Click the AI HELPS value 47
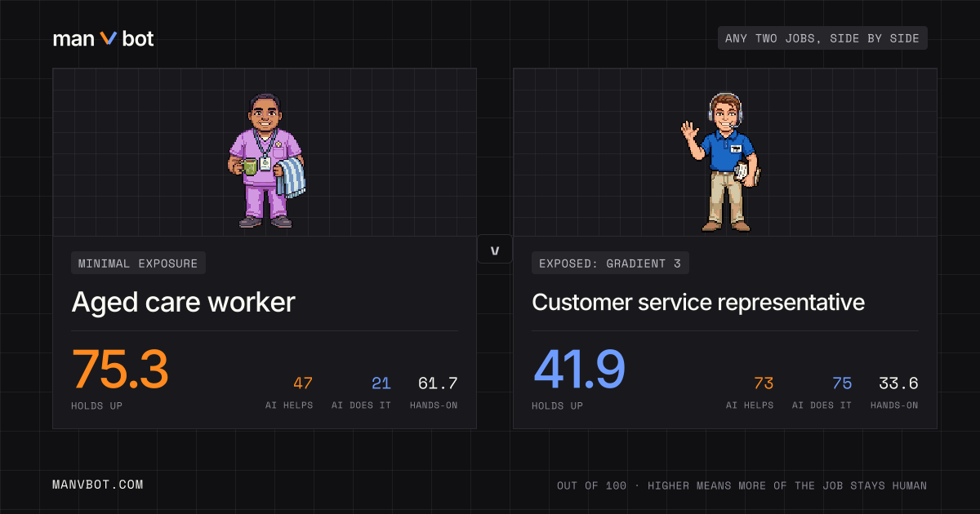 302,383
